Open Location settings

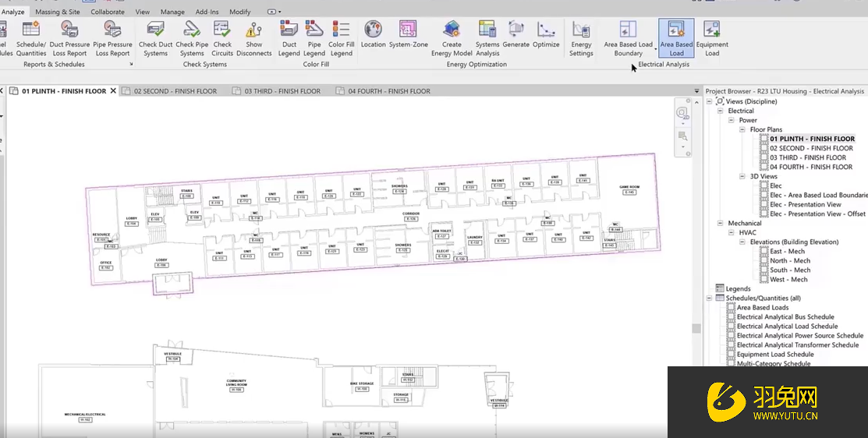pyautogui.click(x=373, y=34)
